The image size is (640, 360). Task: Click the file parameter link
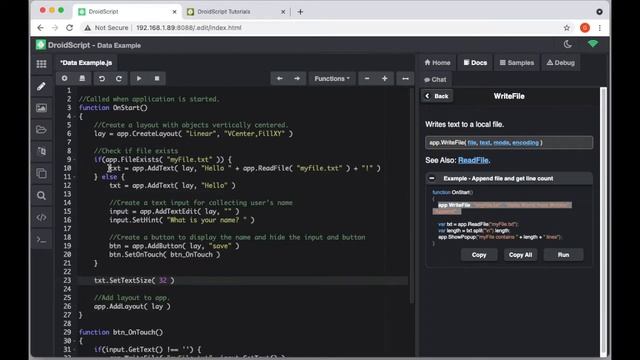click(x=472, y=142)
